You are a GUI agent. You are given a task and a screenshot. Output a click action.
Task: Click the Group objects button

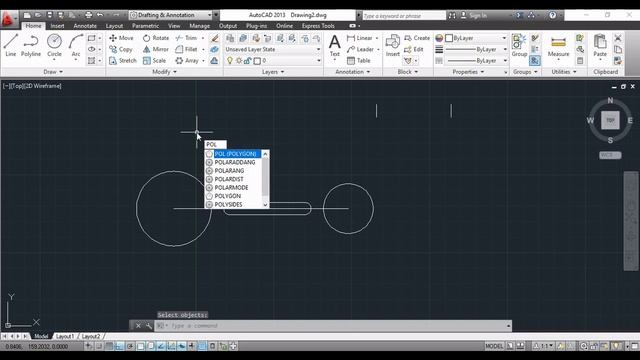point(519,45)
